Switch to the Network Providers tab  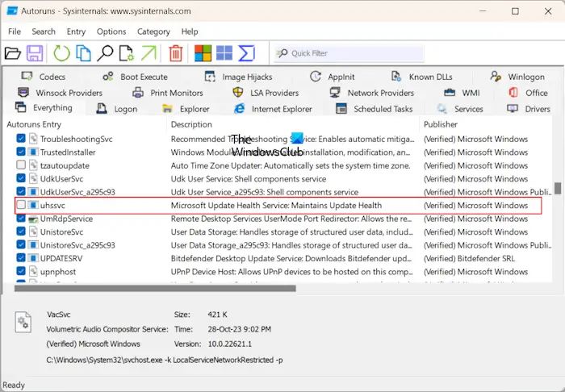pyautogui.click(x=372, y=93)
